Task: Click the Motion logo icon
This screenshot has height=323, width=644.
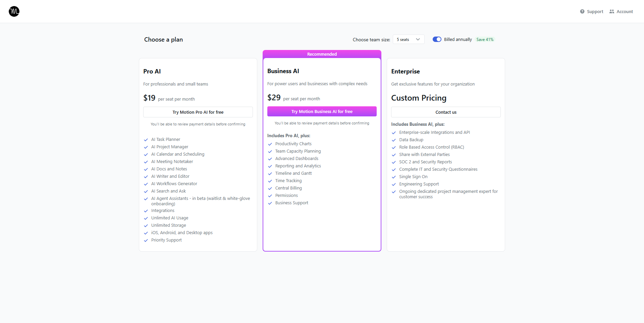Action: [x=14, y=11]
